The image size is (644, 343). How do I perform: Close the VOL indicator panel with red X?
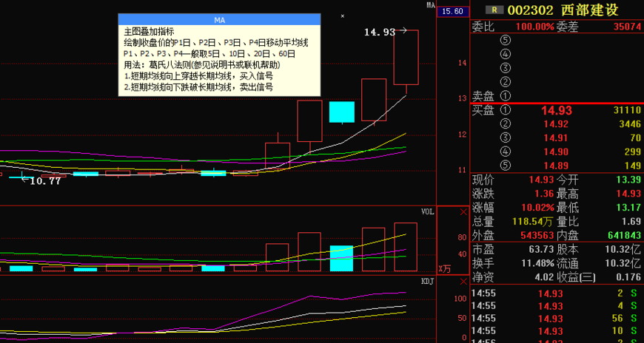click(463, 212)
